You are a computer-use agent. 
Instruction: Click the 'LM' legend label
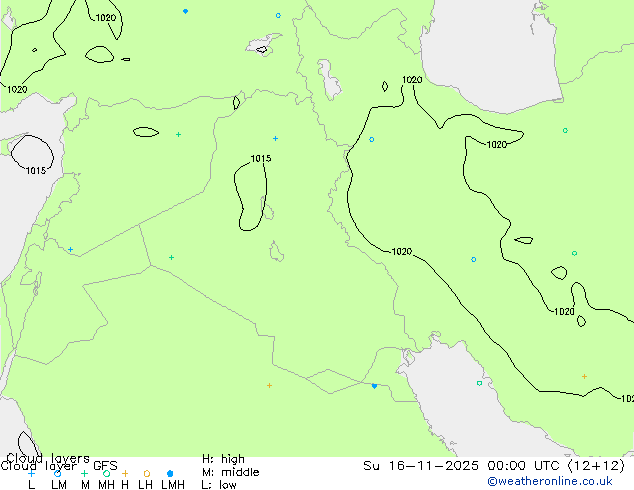click(x=59, y=485)
